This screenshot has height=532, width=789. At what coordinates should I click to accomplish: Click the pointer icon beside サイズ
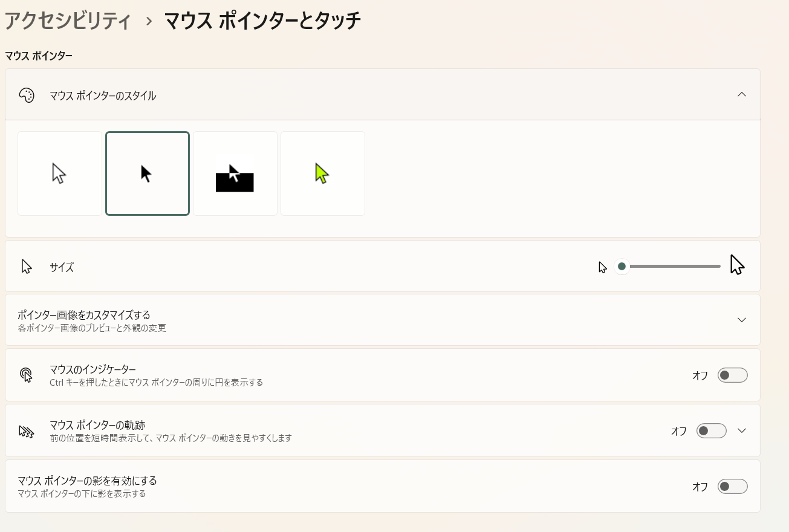pos(27,267)
